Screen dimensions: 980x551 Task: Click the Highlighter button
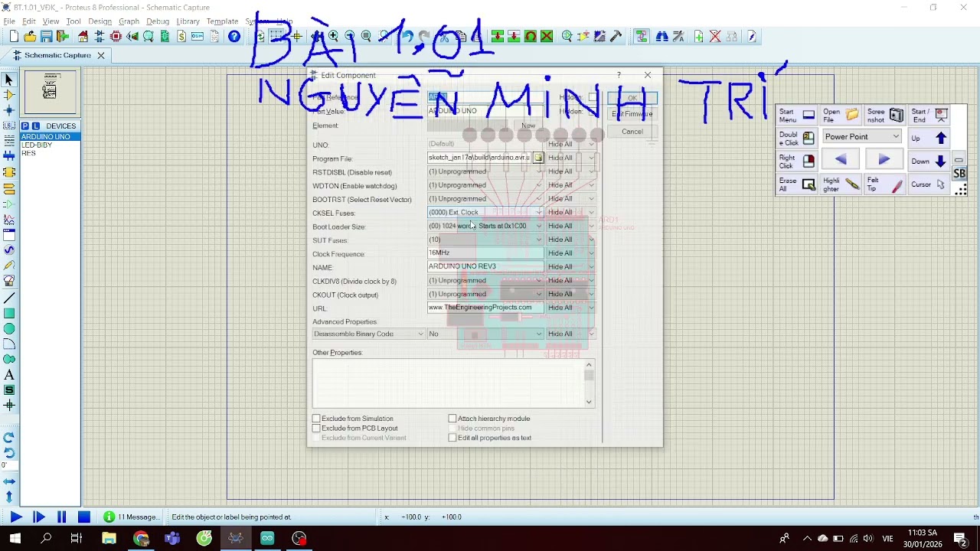(841, 184)
